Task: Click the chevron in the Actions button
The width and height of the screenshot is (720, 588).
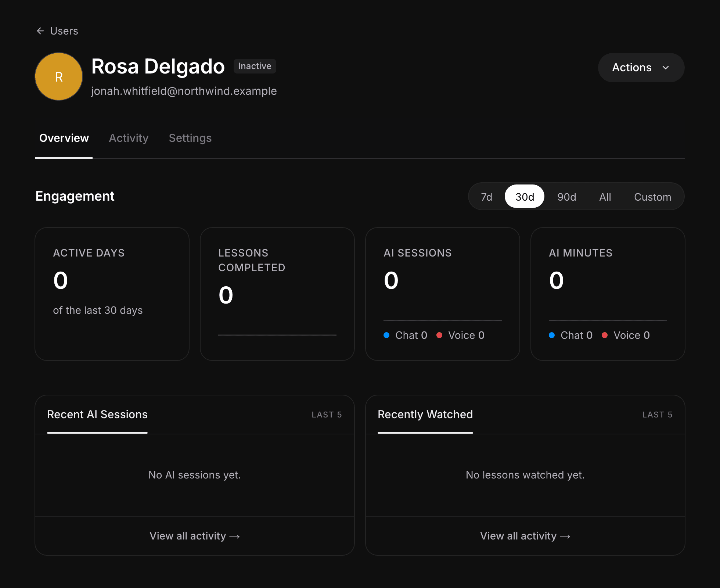Action: point(666,68)
